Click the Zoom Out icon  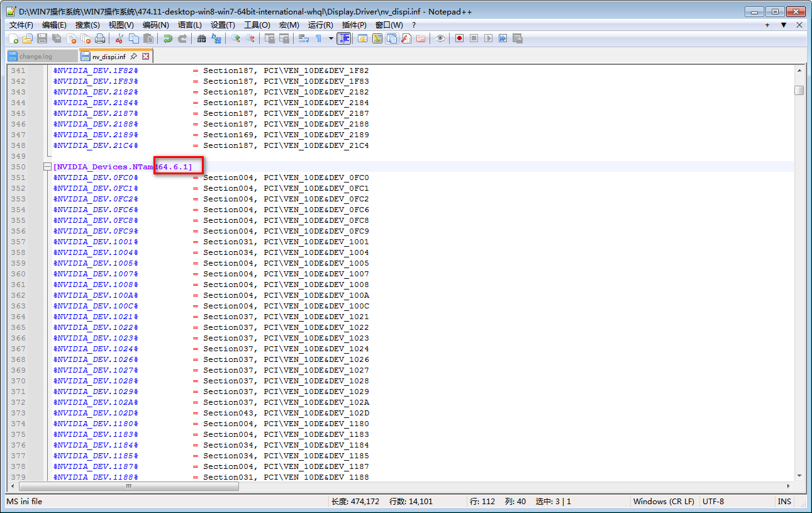[x=250, y=38]
